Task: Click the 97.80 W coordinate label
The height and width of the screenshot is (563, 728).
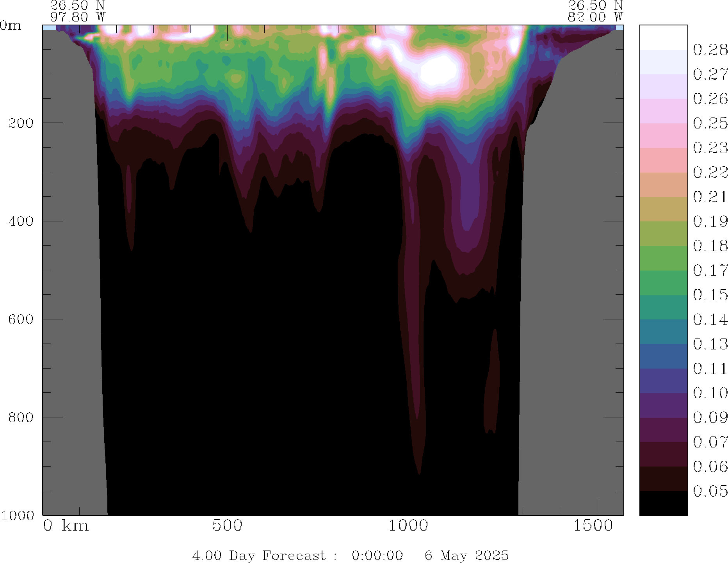Action: pos(78,17)
